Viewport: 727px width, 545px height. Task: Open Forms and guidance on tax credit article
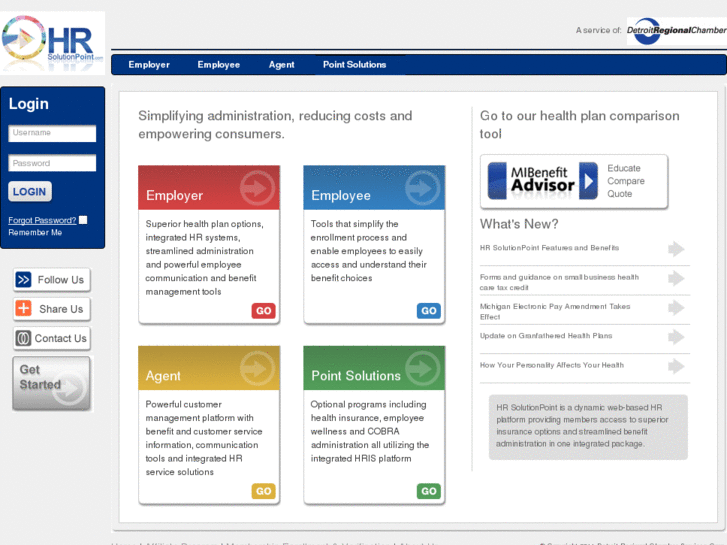[x=559, y=282]
